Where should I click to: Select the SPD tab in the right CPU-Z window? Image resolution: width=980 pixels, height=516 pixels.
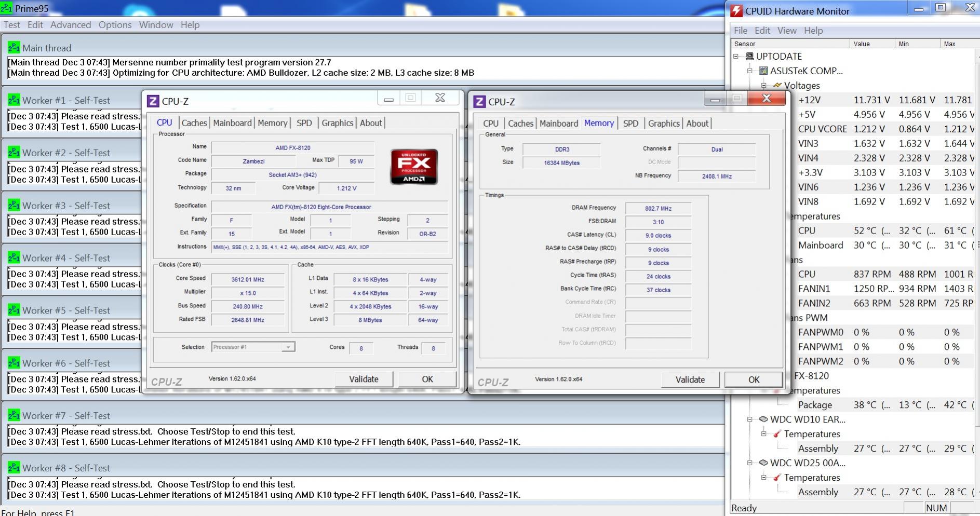630,124
